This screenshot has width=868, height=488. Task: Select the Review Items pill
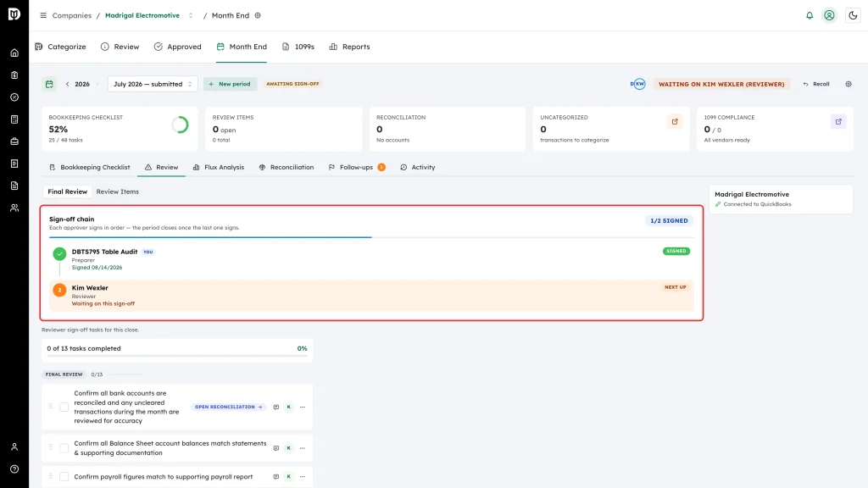117,192
